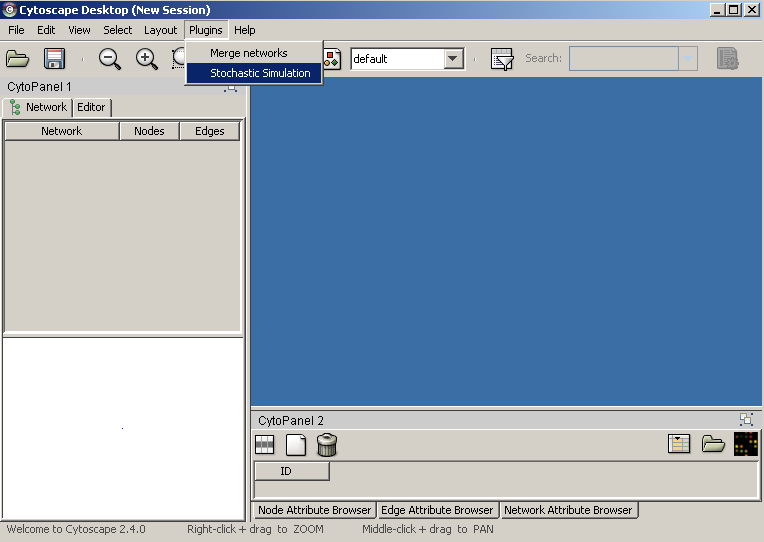Screen dimensions: 764x542
Task: Open the View menu
Action: 79,30
